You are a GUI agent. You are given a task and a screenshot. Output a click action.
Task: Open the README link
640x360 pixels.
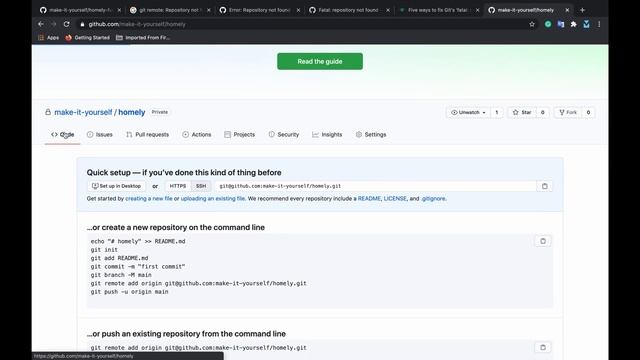coord(369,199)
